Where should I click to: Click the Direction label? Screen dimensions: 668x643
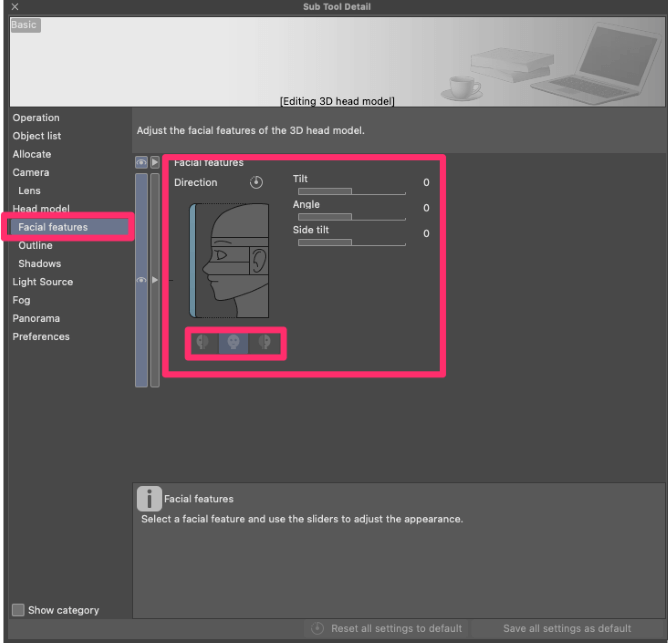tap(196, 182)
